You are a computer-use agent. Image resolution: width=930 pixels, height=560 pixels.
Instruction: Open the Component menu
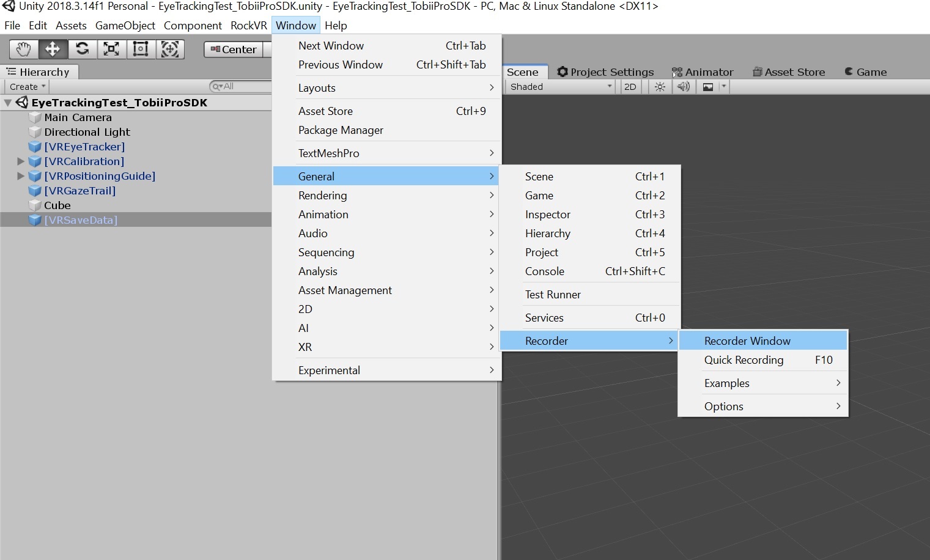[193, 26]
